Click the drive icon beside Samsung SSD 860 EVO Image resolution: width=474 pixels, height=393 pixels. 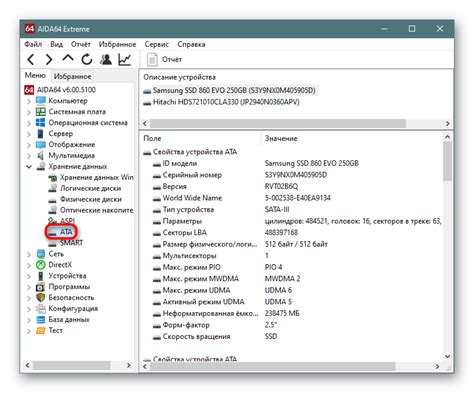[x=147, y=91]
